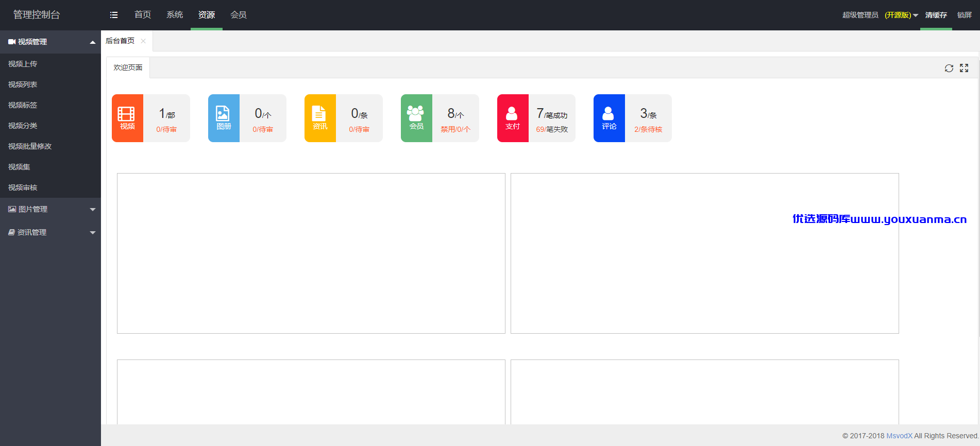980x446 pixels.
Task: Expand the 图片管理 sidebar section
Action: point(50,209)
